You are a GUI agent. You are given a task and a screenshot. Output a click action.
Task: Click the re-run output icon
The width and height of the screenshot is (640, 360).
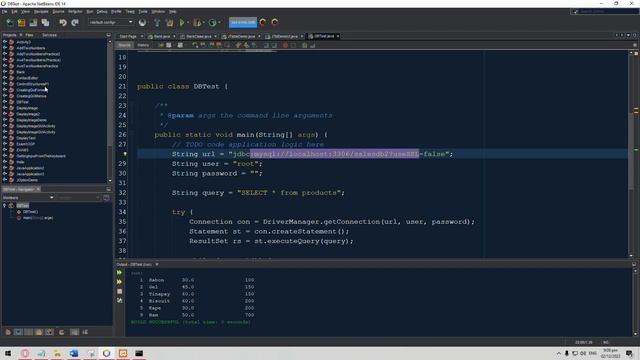point(120,273)
